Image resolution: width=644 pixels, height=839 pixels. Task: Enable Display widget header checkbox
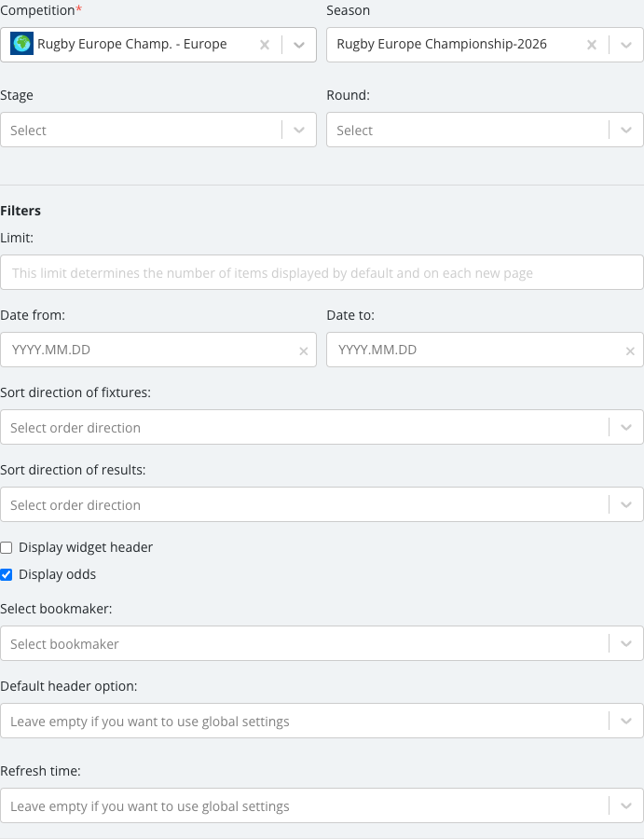[x=7, y=547]
